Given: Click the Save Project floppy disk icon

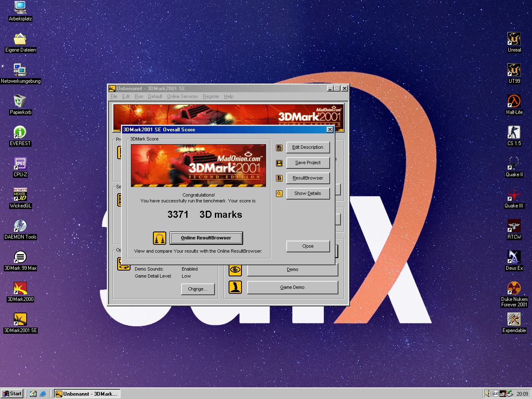Looking at the screenshot, I should point(279,163).
